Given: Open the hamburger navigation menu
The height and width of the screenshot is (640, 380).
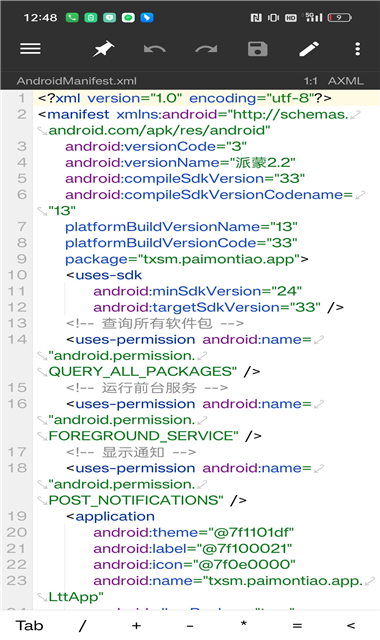Looking at the screenshot, I should pos(30,49).
